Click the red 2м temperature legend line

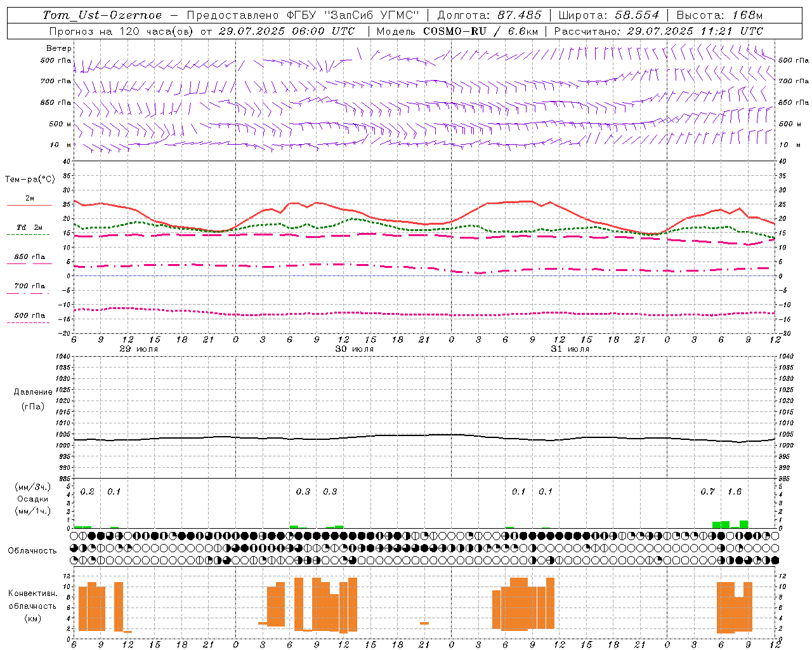coord(29,205)
